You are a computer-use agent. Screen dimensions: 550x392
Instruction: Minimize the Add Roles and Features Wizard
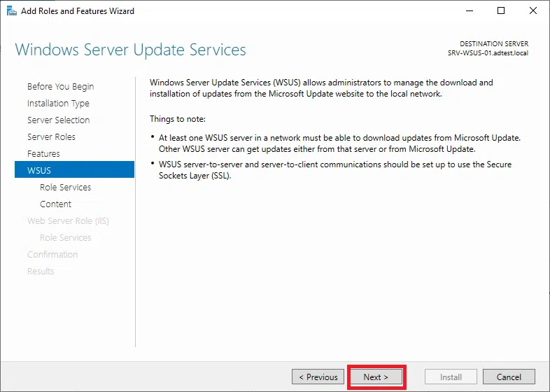(x=469, y=11)
